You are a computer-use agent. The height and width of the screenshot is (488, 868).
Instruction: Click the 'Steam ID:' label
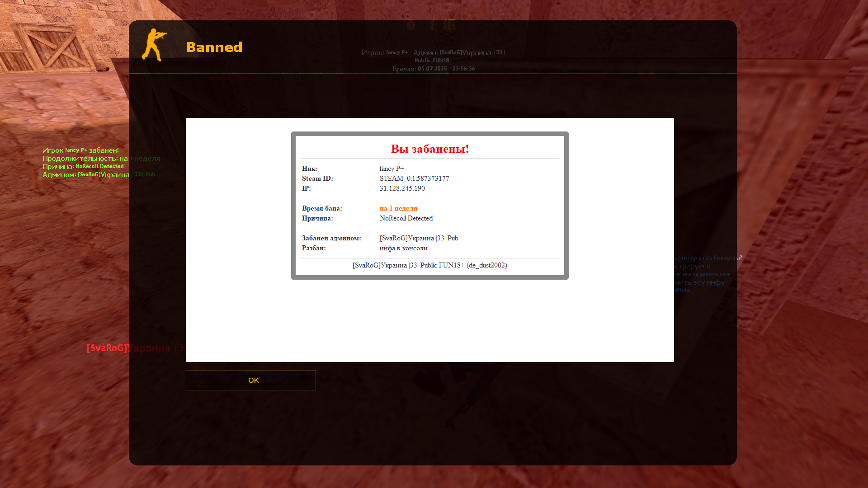[x=317, y=178]
